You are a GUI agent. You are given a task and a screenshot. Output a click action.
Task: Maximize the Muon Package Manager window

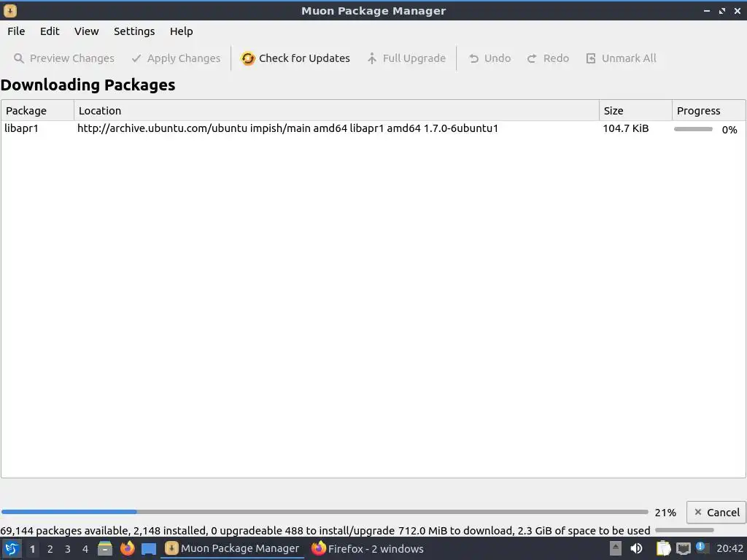coord(722,10)
